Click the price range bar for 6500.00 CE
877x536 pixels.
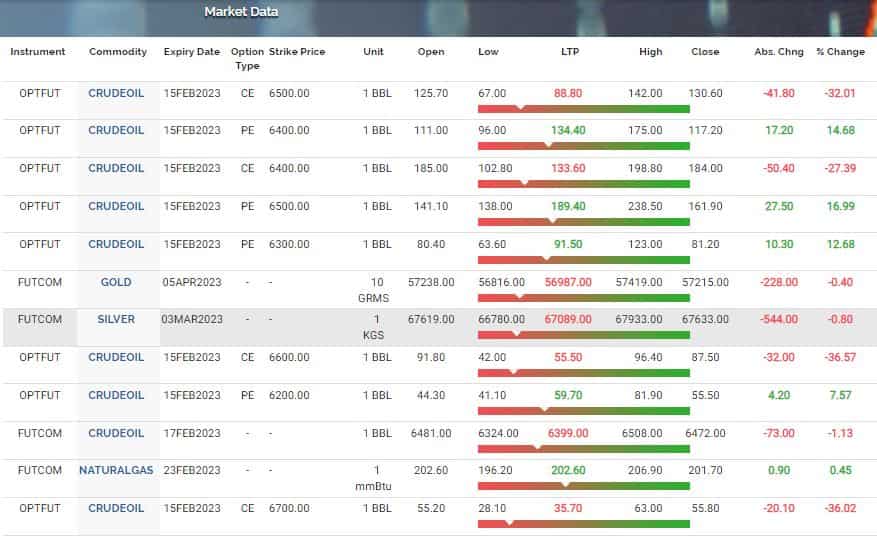click(x=583, y=109)
